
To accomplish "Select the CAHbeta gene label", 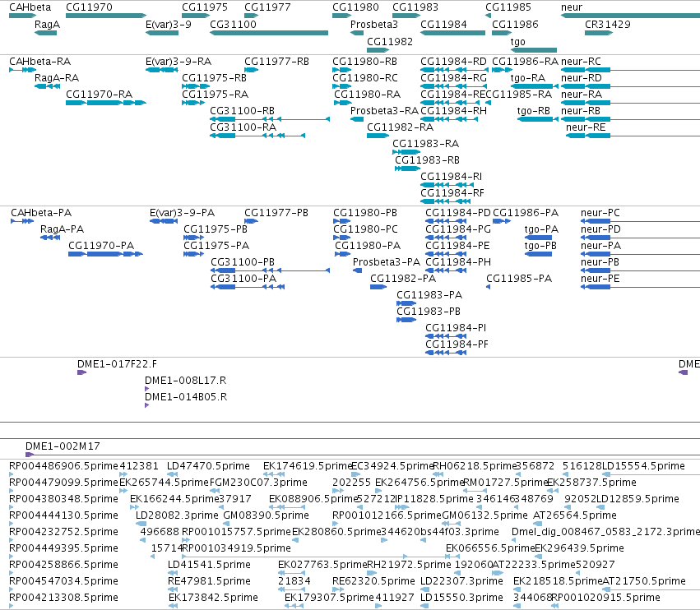I will 30,7.
